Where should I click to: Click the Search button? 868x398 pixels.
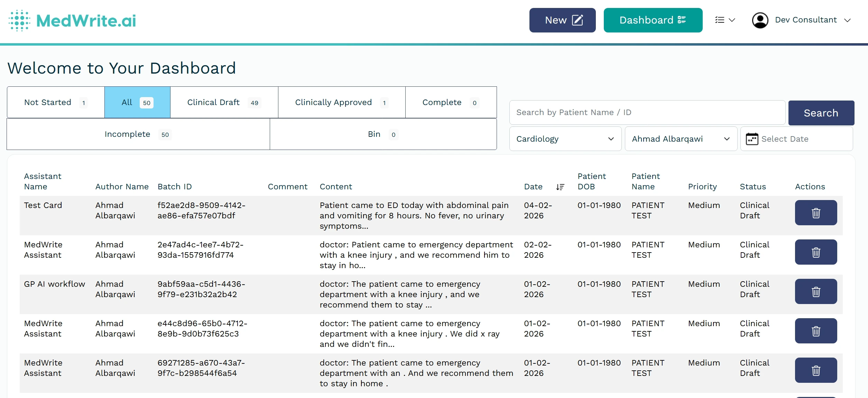(x=821, y=113)
